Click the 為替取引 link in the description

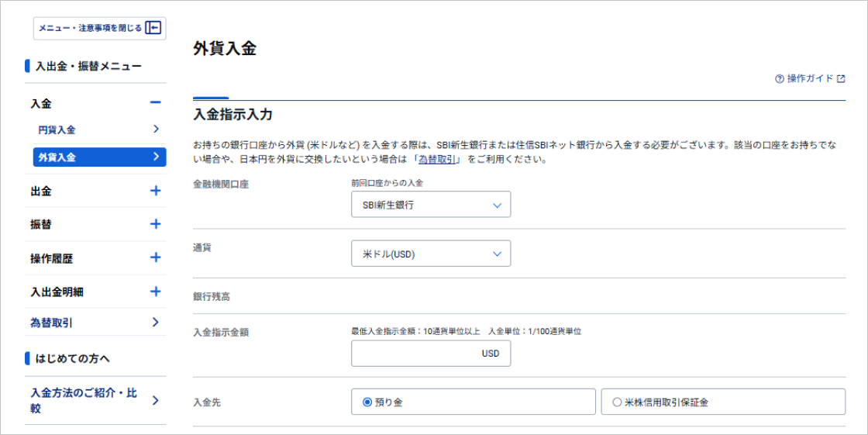click(439, 160)
